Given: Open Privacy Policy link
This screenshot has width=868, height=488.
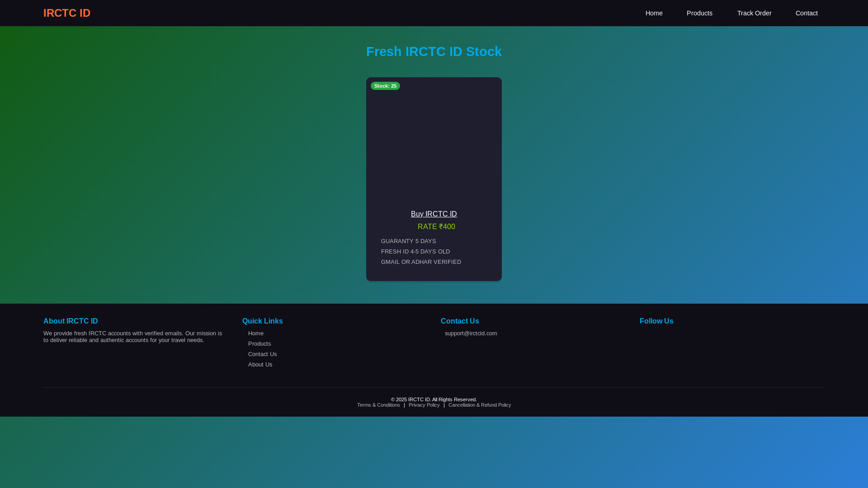Looking at the screenshot, I should click(424, 405).
